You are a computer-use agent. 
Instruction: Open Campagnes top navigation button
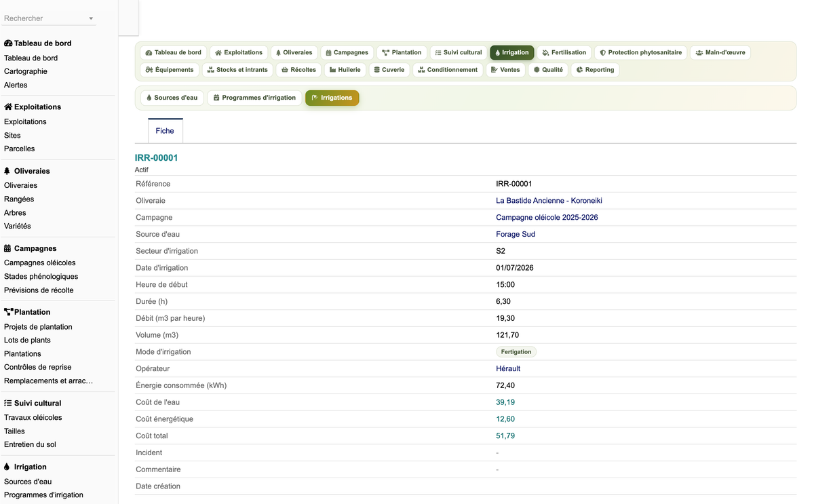[x=347, y=52]
